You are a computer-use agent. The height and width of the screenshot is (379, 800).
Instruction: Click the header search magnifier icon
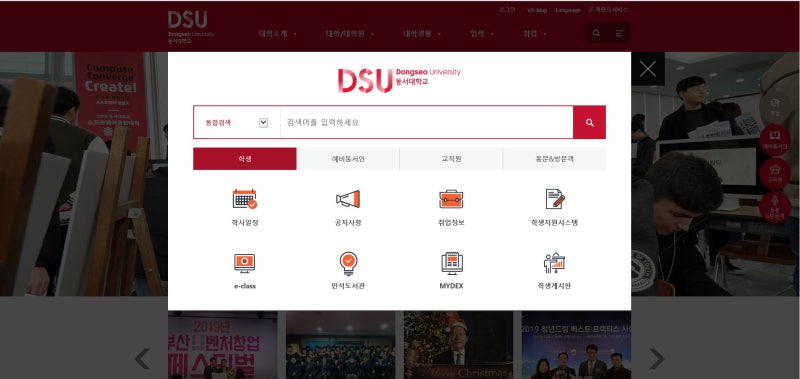(x=596, y=33)
